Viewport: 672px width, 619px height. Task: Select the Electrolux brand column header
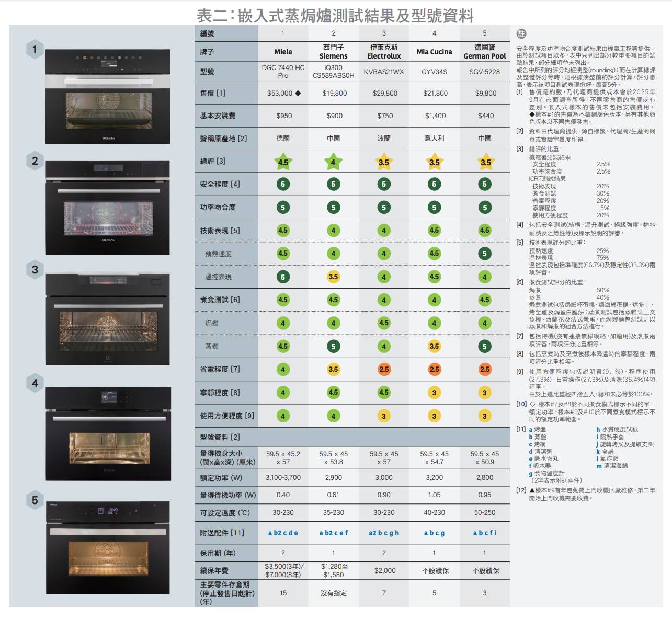(x=383, y=51)
